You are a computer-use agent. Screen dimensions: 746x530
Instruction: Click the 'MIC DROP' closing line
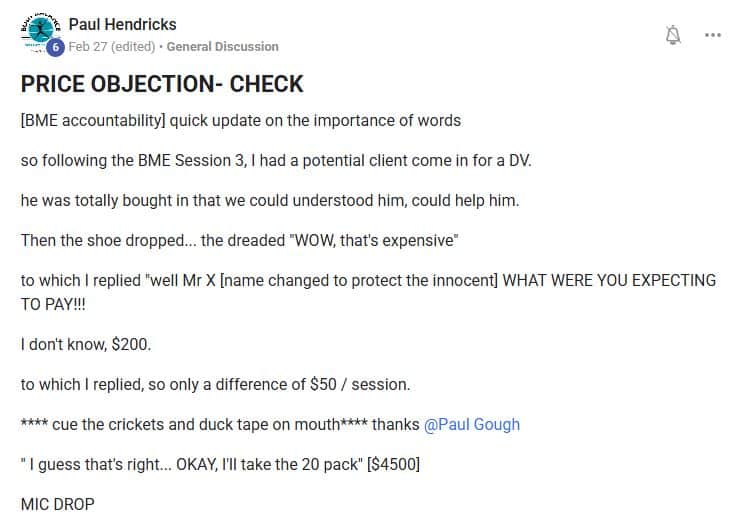tap(58, 504)
